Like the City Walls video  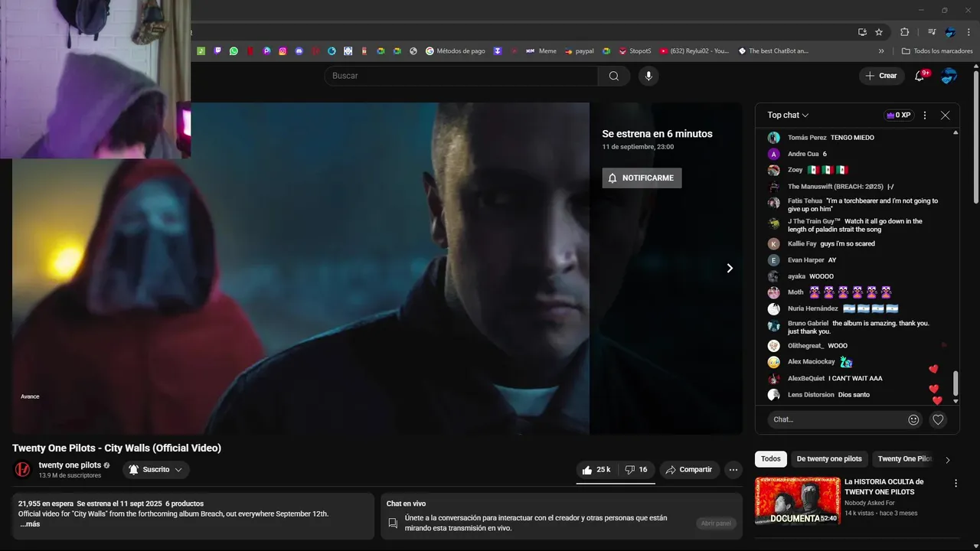596,470
